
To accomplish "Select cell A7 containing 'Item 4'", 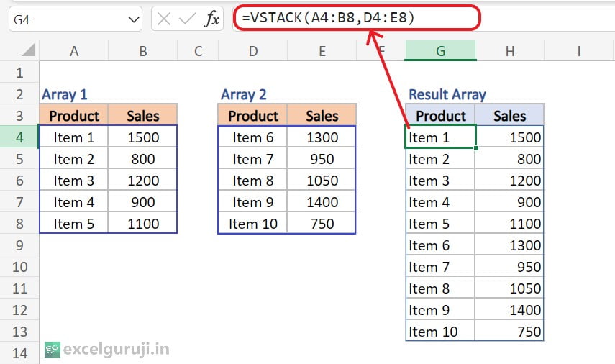I will (x=74, y=202).
